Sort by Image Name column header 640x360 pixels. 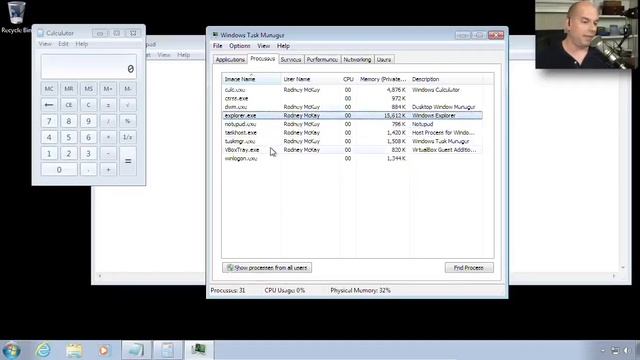click(251, 79)
